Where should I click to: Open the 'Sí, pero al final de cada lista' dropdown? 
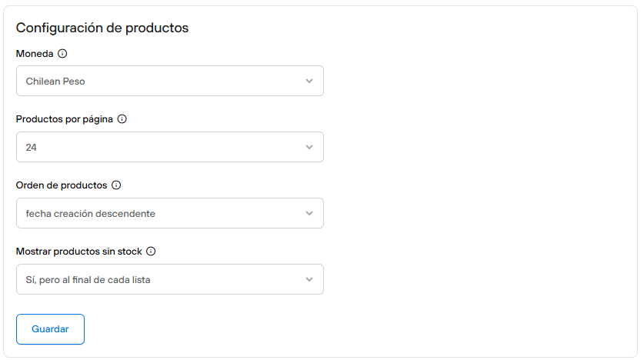169,279
